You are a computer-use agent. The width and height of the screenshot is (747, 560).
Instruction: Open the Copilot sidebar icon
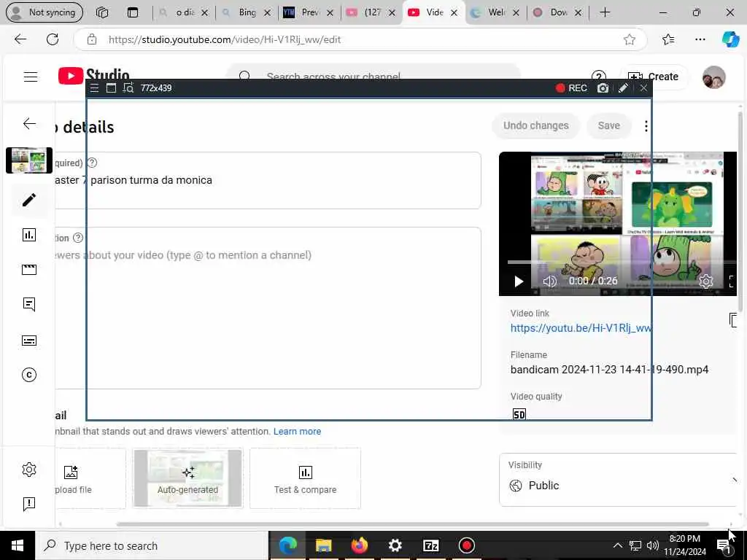[x=730, y=39]
